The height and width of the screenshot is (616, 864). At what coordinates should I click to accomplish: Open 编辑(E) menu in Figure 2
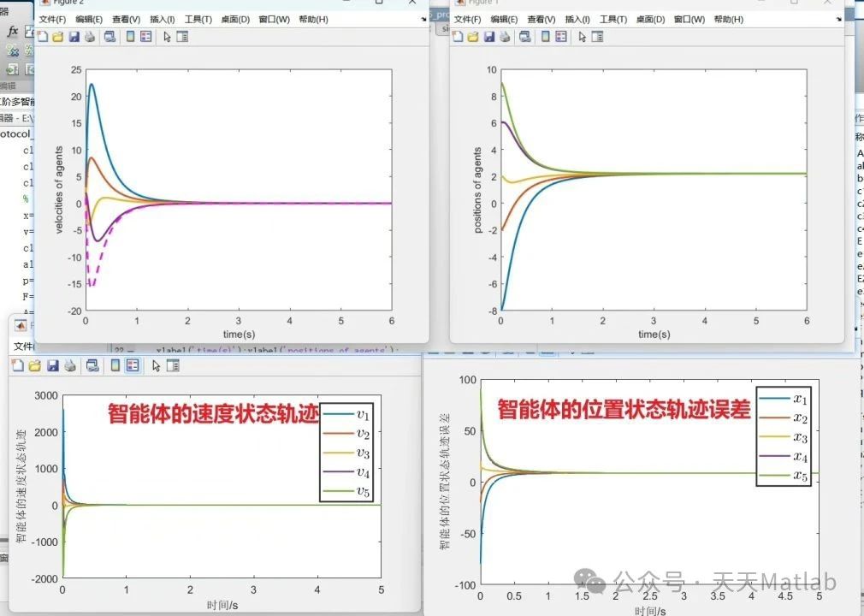pos(89,20)
